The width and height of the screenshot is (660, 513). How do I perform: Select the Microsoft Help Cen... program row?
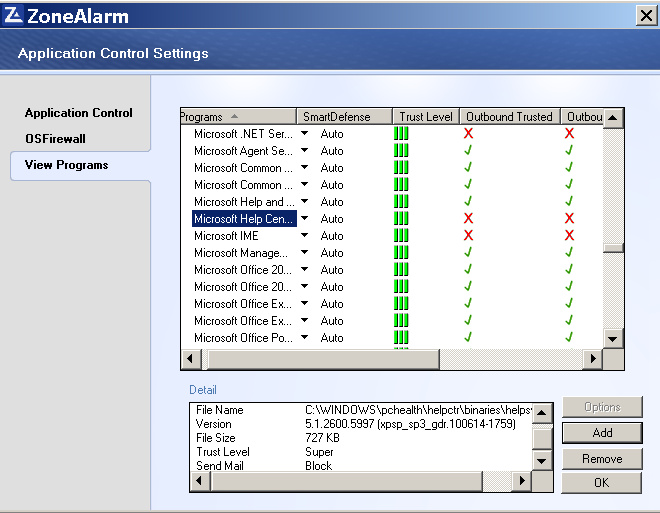244,219
